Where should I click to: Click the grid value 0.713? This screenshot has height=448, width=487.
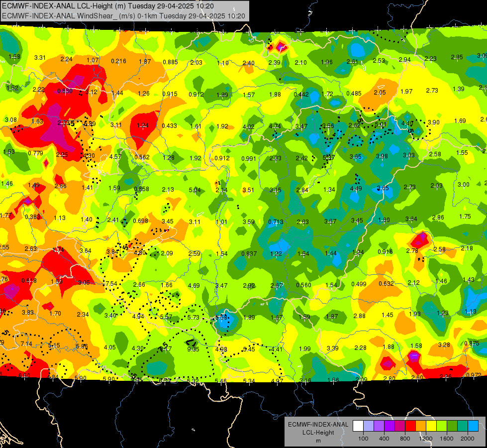(276, 222)
